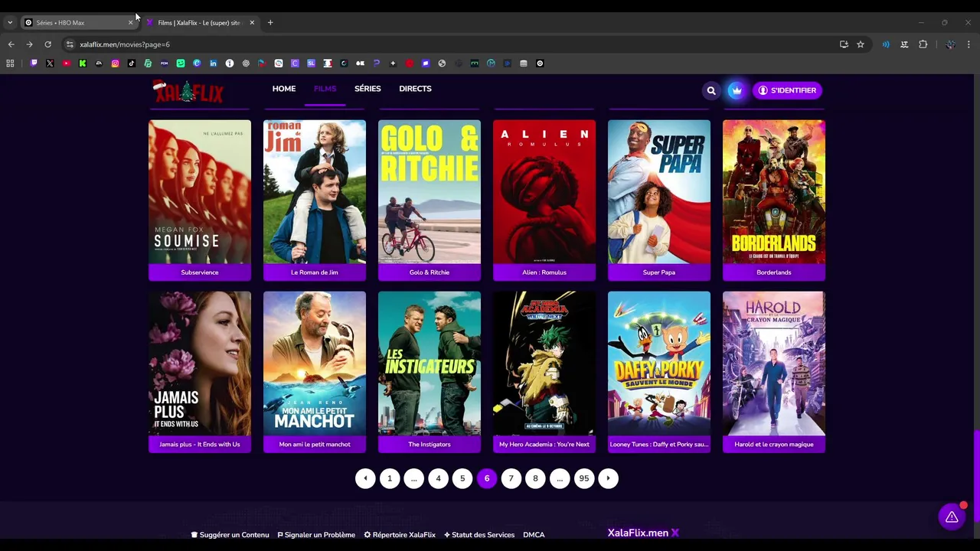The width and height of the screenshot is (980, 551).
Task: Open SÉRIES in site navigation
Action: [x=367, y=89]
